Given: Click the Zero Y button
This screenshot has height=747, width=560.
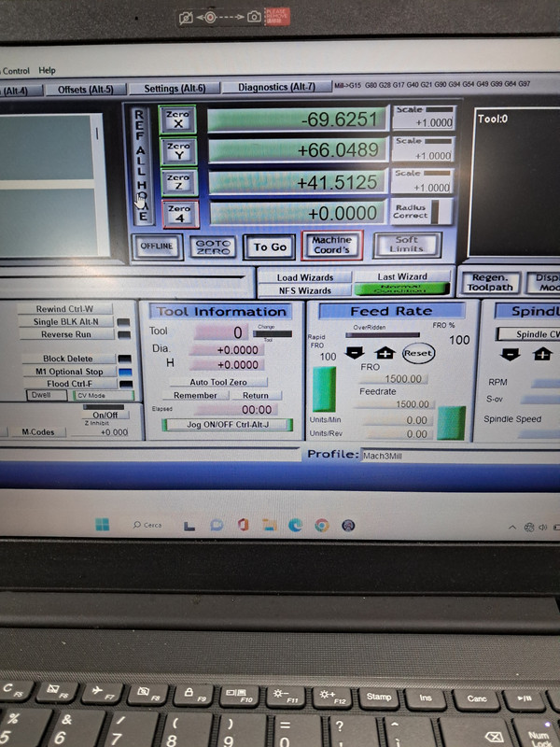Looking at the screenshot, I should pos(178,151).
